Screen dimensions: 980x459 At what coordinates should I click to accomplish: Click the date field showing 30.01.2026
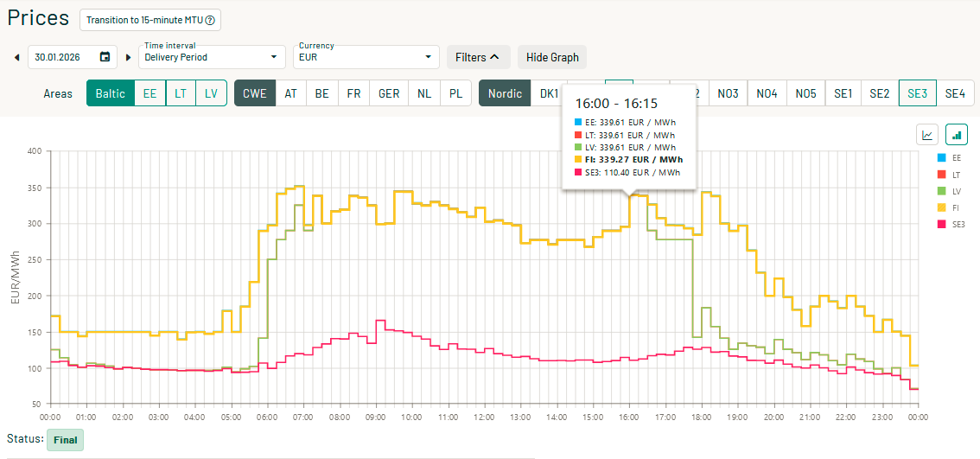(x=73, y=57)
